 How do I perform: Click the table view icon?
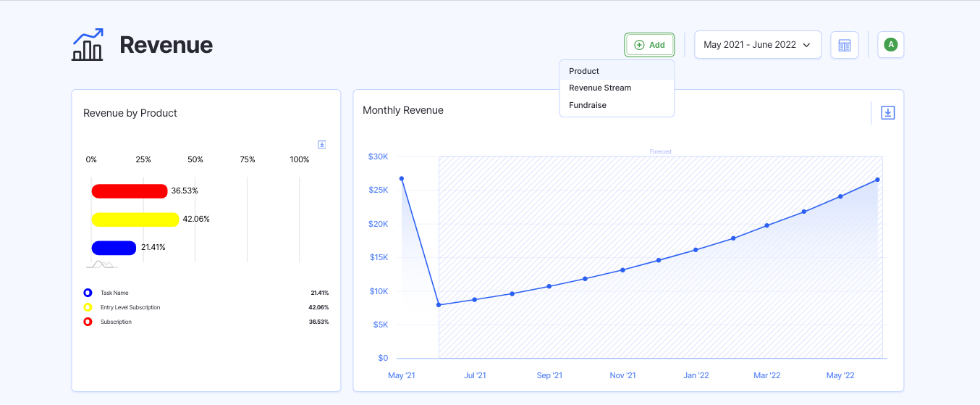point(844,45)
